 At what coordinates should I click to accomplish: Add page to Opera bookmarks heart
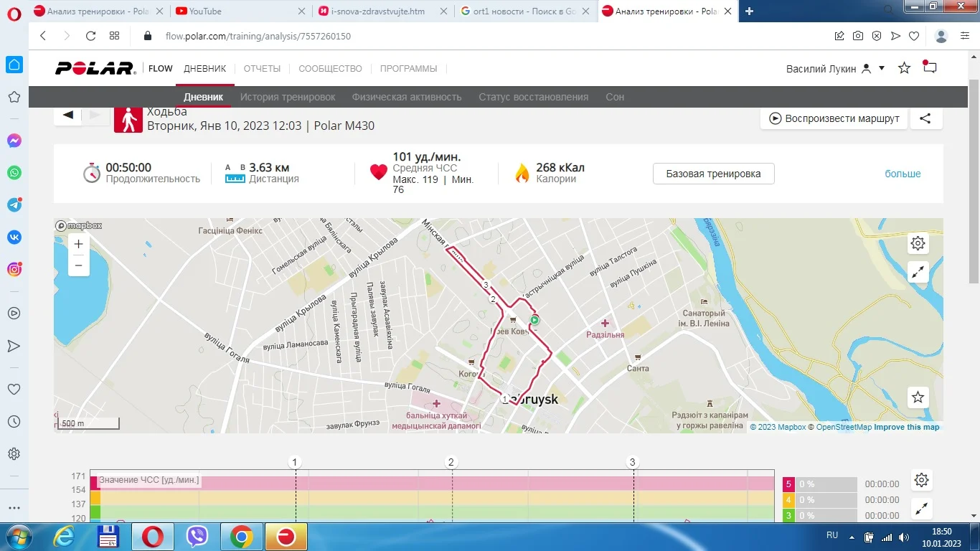(x=914, y=36)
